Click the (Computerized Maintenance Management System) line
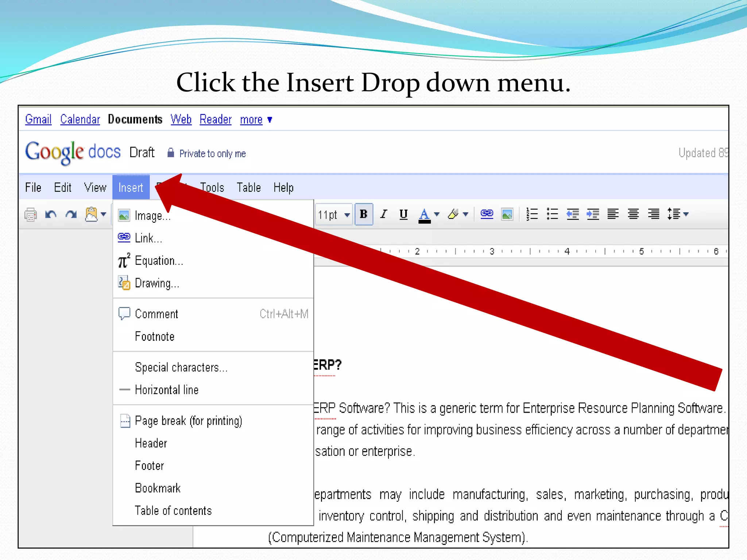This screenshot has width=747, height=560. [x=398, y=537]
